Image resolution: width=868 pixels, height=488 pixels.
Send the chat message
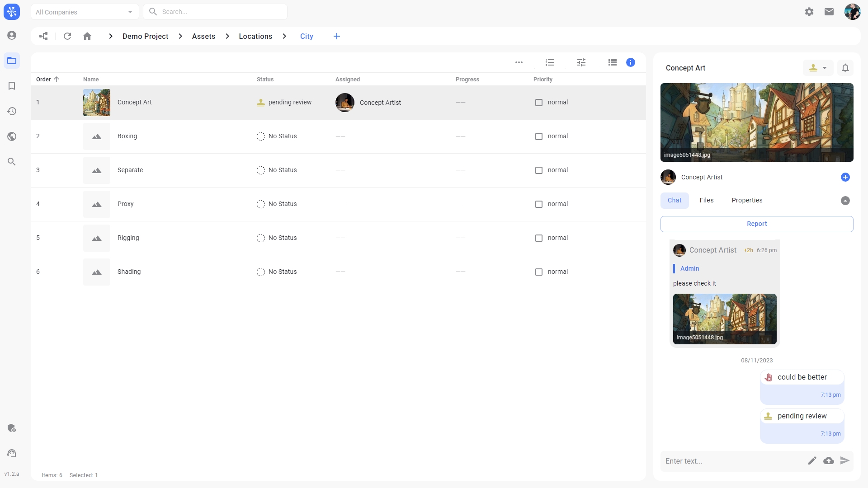point(845,460)
